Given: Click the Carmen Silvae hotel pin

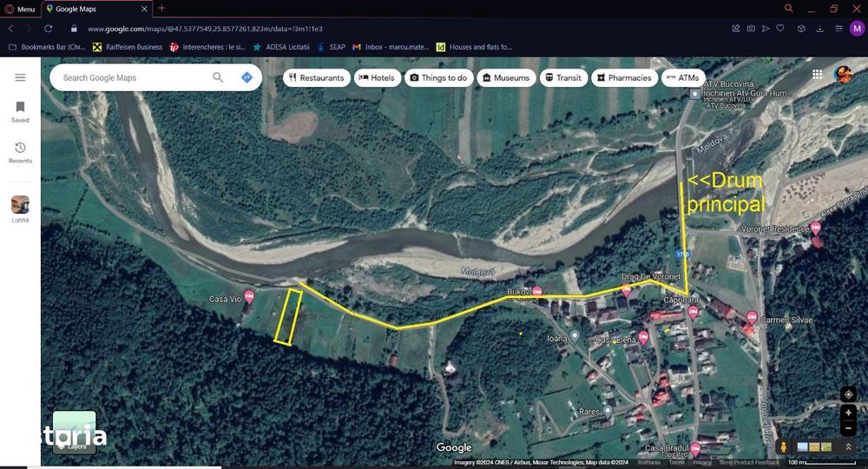Looking at the screenshot, I should [x=751, y=317].
